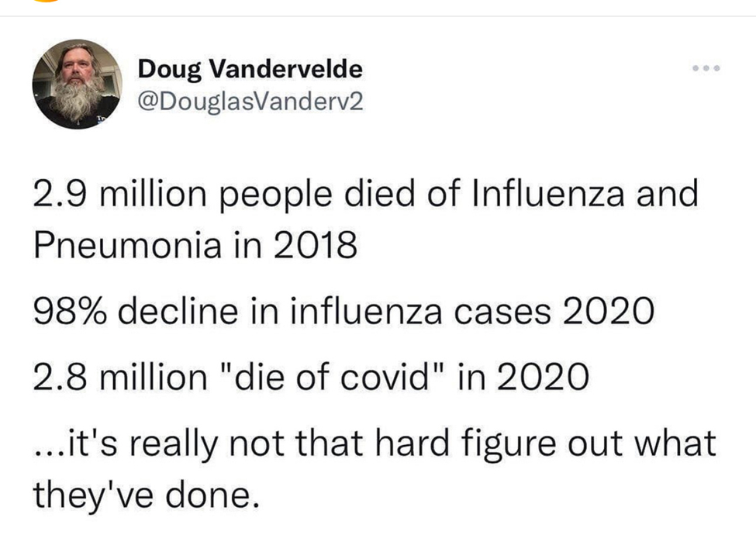Click the final words "they've done."

(x=144, y=495)
